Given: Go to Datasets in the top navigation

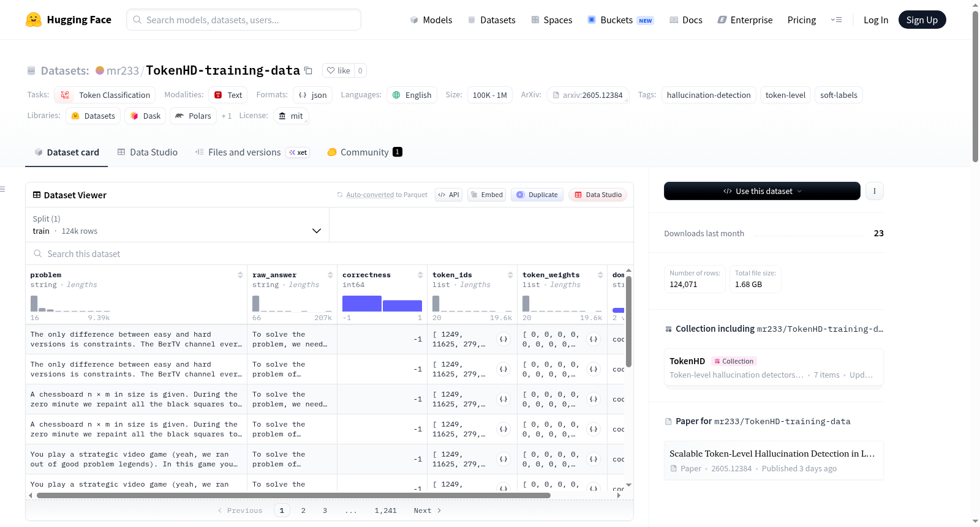Looking at the screenshot, I should coord(492,20).
